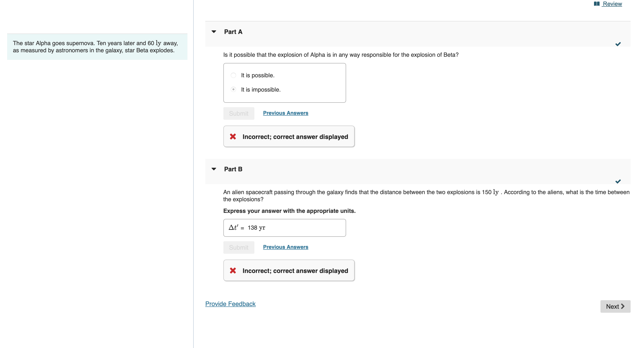Collapse the Part A section triangle

click(214, 32)
